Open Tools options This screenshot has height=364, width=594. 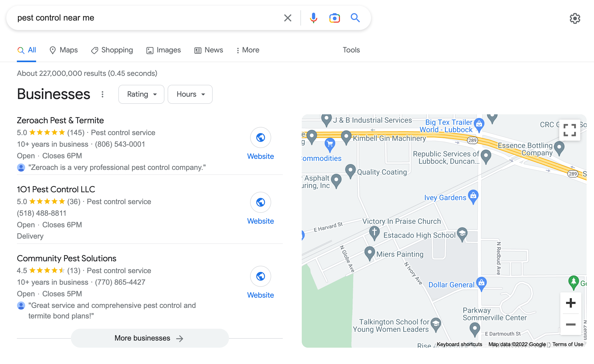pyautogui.click(x=351, y=50)
